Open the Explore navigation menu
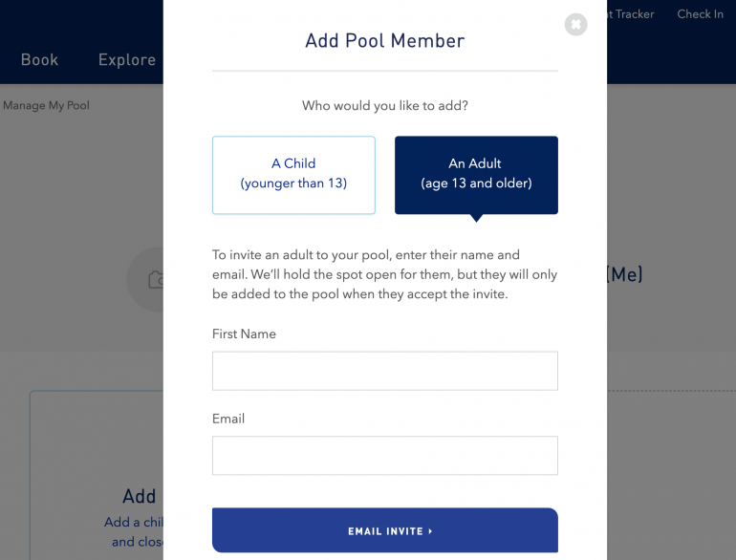The image size is (736, 560). [x=127, y=59]
